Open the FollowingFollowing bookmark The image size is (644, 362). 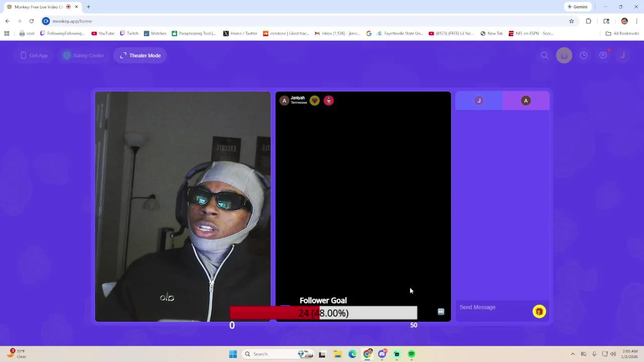click(62, 34)
